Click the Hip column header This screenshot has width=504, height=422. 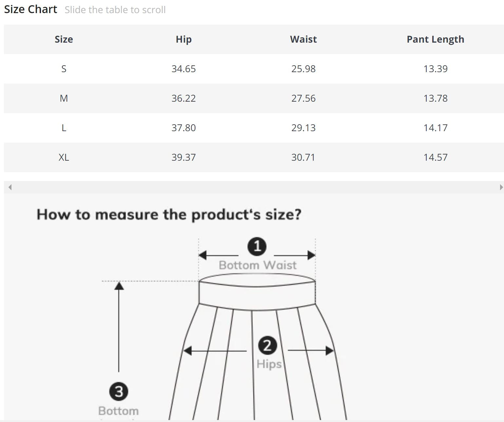click(x=184, y=39)
